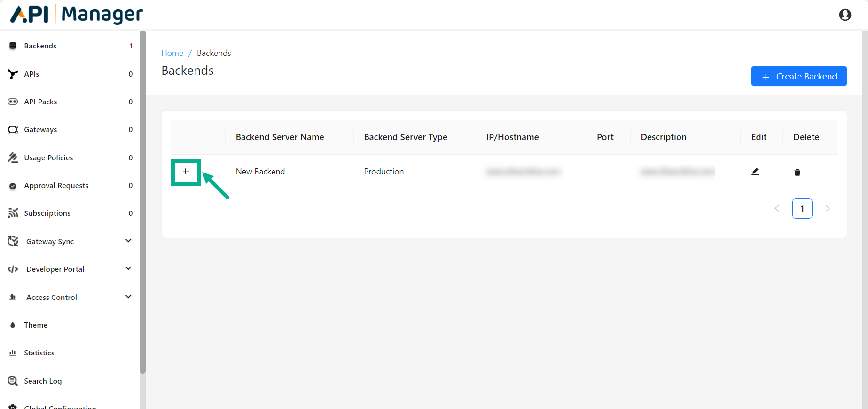
Task: Go to Home via breadcrumb link
Action: 172,53
